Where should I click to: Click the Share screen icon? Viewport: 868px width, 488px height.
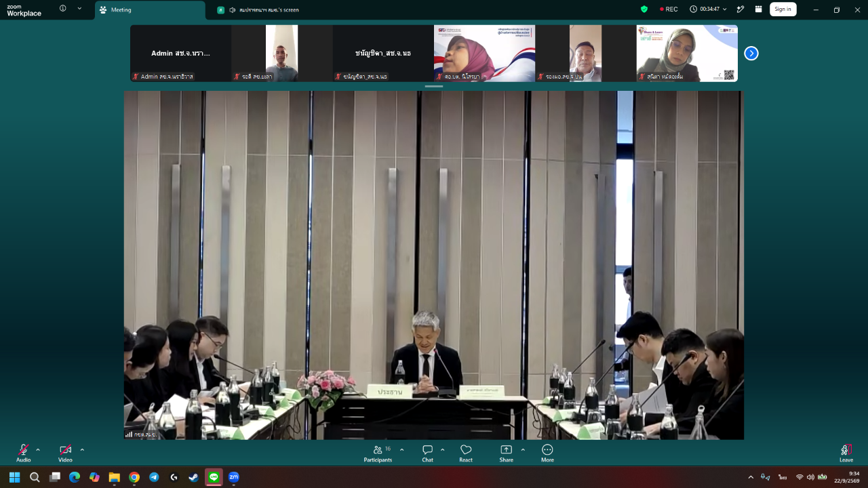pyautogui.click(x=506, y=453)
